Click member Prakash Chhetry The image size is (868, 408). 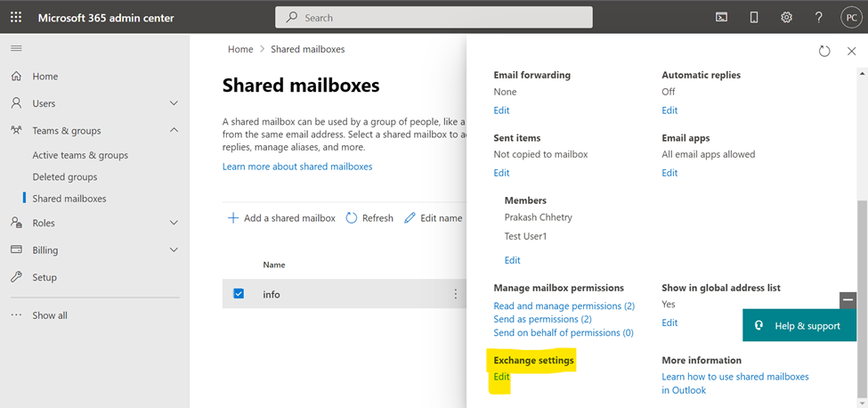(538, 217)
